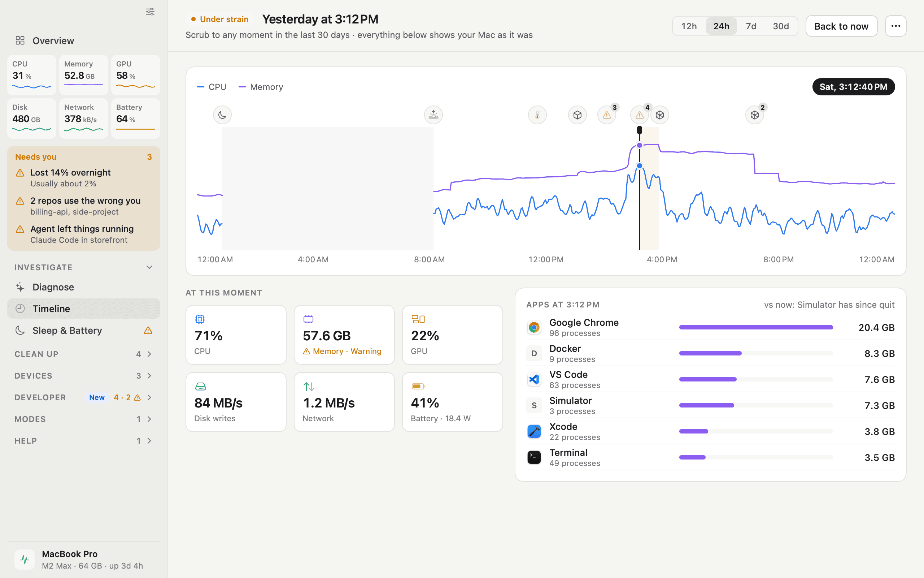Click the Terminal app icon

[534, 457]
